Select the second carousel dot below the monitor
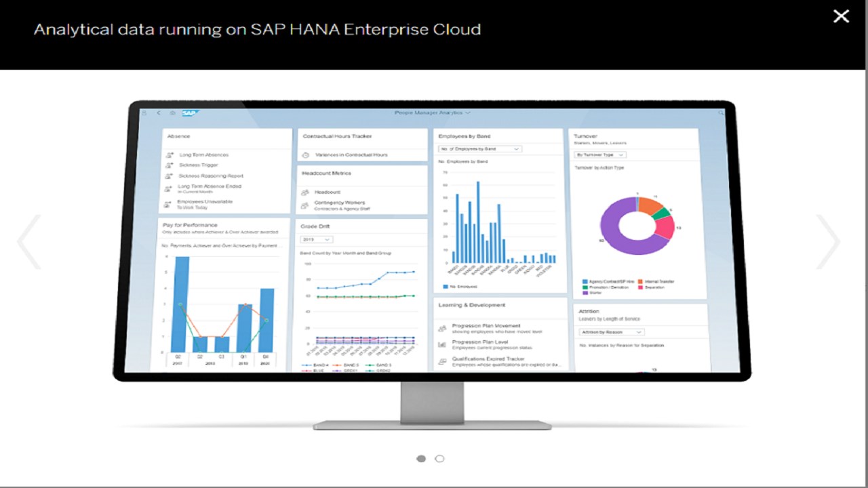This screenshot has height=488, width=868. click(x=439, y=458)
